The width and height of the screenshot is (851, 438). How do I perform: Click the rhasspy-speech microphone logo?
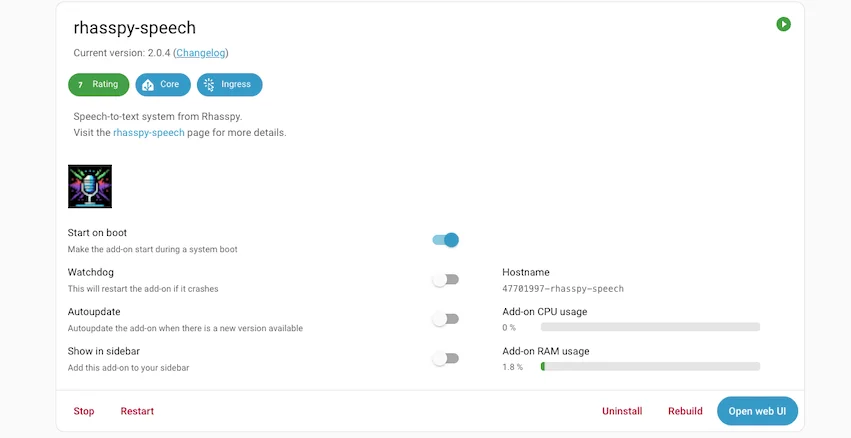(90, 186)
